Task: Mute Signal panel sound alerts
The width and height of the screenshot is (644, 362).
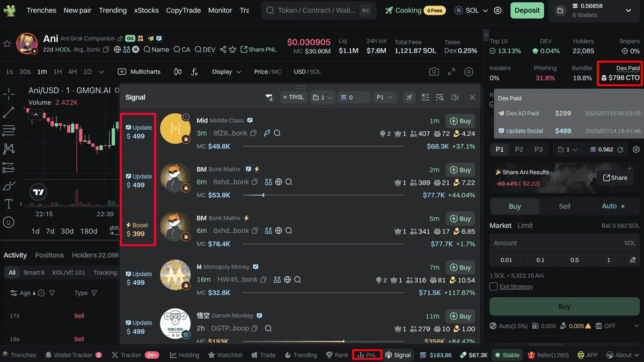Action: (x=455, y=98)
